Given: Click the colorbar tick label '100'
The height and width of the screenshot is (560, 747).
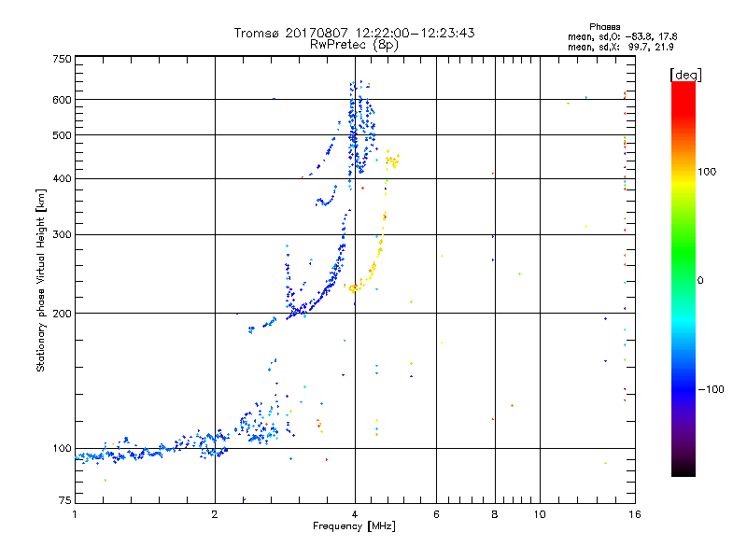Looking at the screenshot, I should pyautogui.click(x=707, y=172).
